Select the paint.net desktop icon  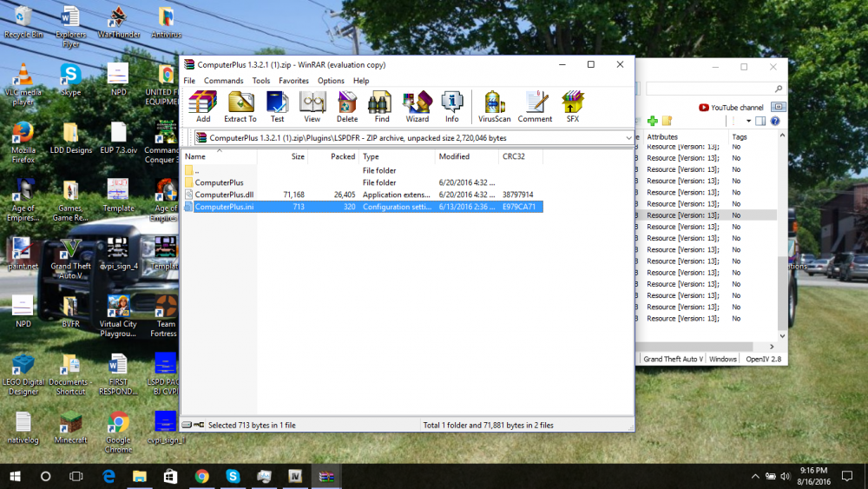23,254
